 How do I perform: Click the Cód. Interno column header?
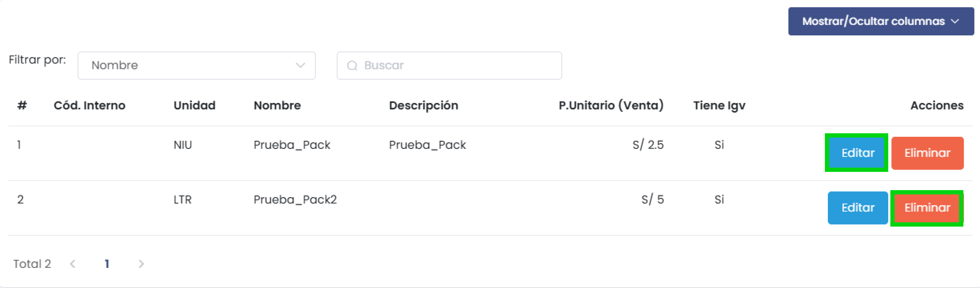point(89,105)
